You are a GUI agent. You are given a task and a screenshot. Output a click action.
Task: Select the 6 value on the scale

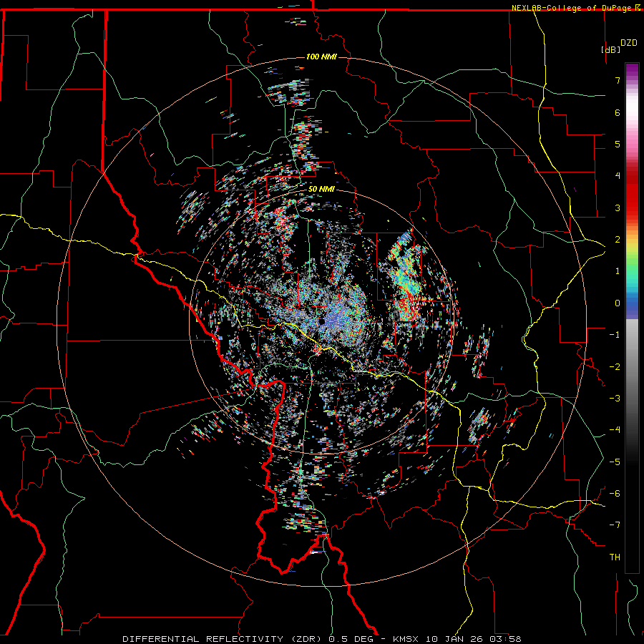618,112
